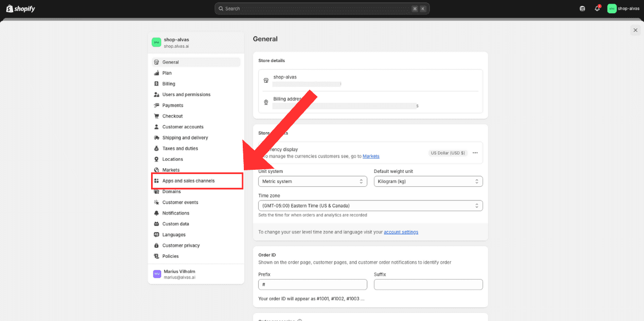Viewport: 644px width, 321px height.
Task: Open the Sidekick assistant icon in top bar
Action: pyautogui.click(x=583, y=8)
